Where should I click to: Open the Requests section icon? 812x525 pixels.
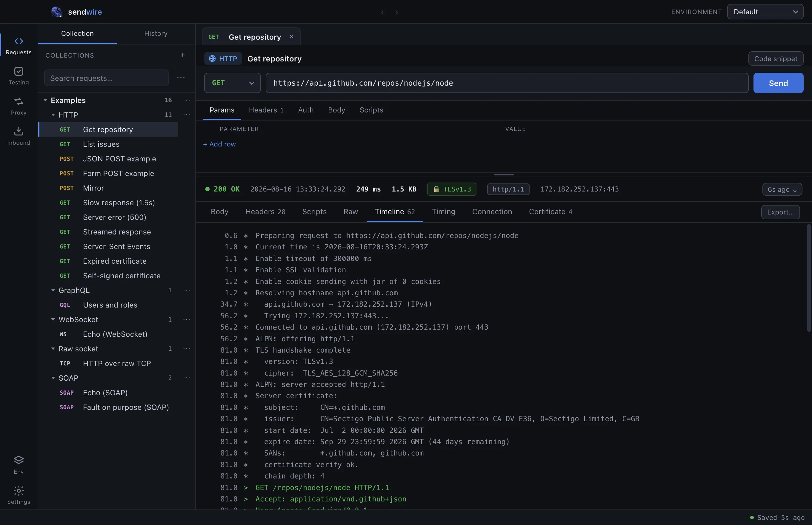(19, 41)
